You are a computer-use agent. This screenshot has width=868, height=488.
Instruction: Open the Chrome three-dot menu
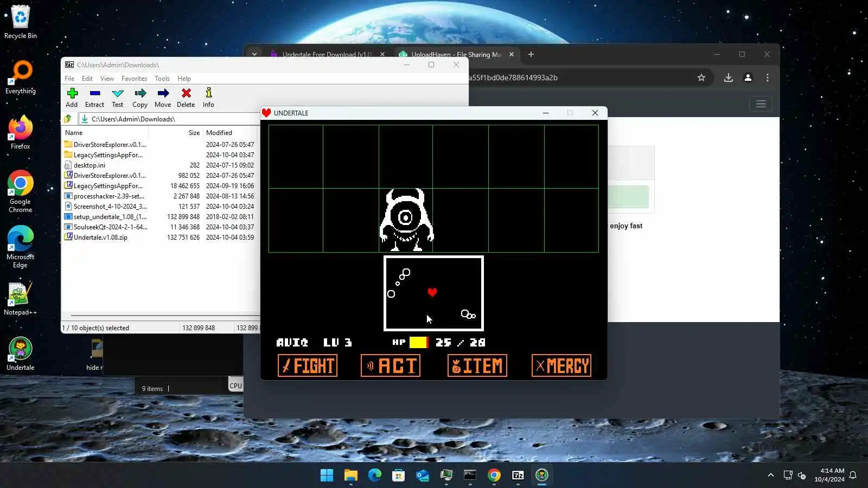pos(768,78)
